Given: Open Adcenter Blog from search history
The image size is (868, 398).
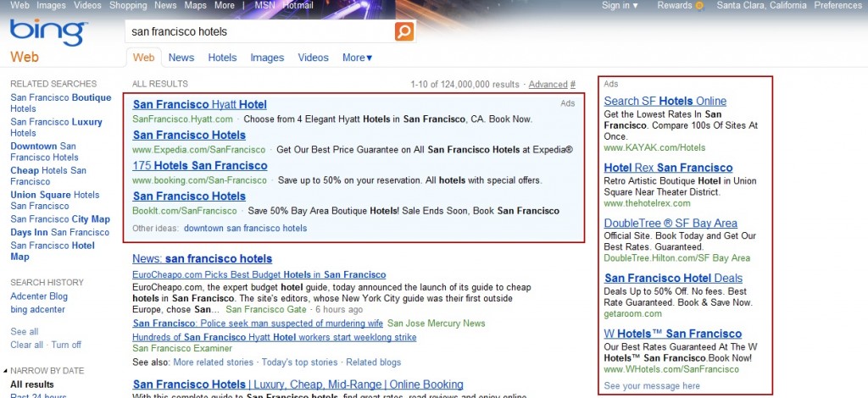Looking at the screenshot, I should (39, 296).
